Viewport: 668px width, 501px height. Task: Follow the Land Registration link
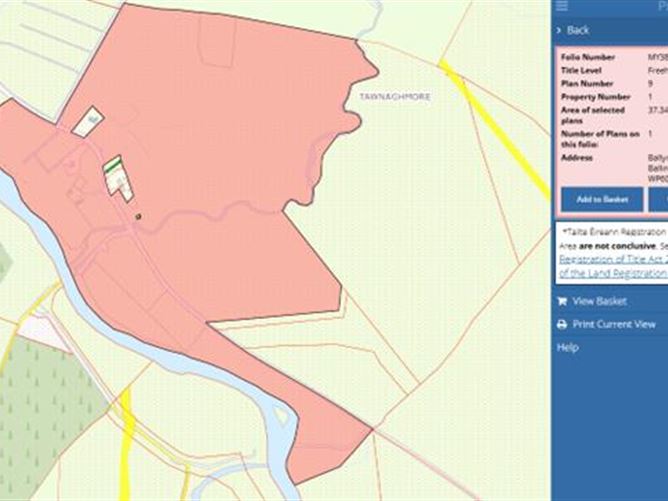click(612, 272)
